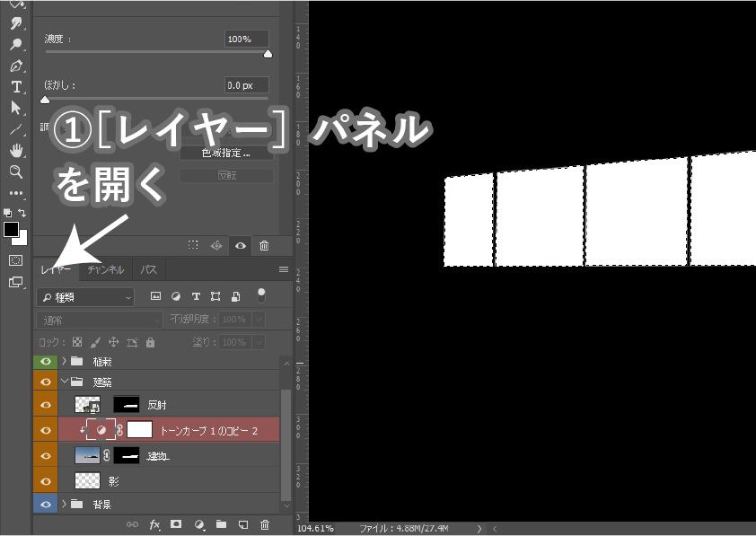This screenshot has width=756, height=536.
Task: Turn layer filtering toggle on or off
Action: click(x=261, y=295)
